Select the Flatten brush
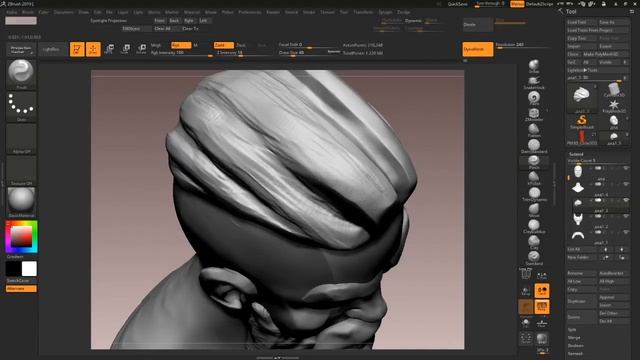 coord(534,129)
